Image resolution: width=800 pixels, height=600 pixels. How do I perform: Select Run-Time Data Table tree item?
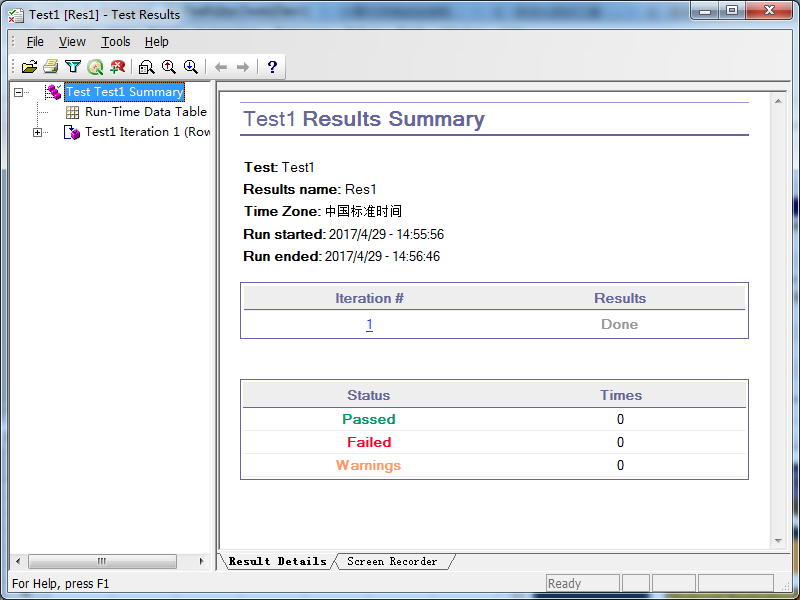(145, 112)
